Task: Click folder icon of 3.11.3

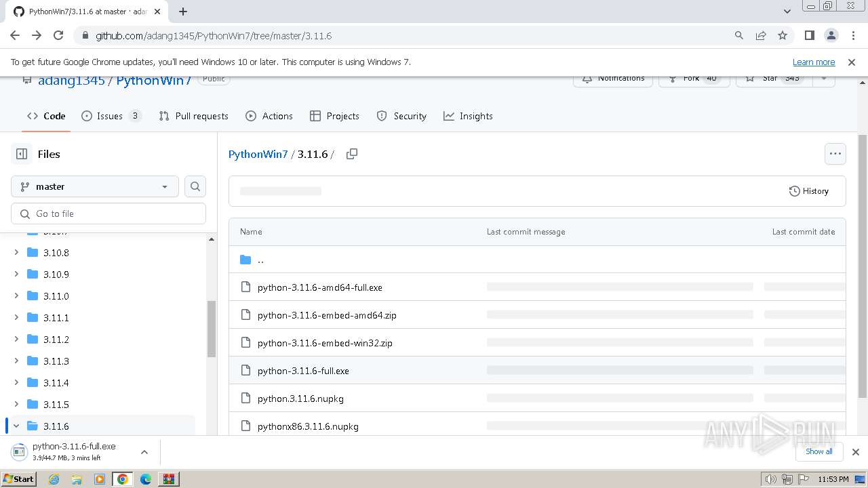Action: 33,361
